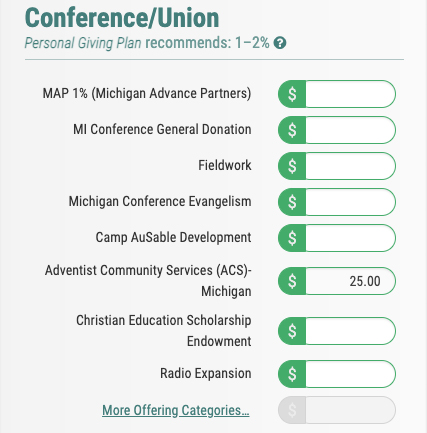Click Radio Expansion dollar sign icon
This screenshot has height=433, width=427.
point(292,374)
